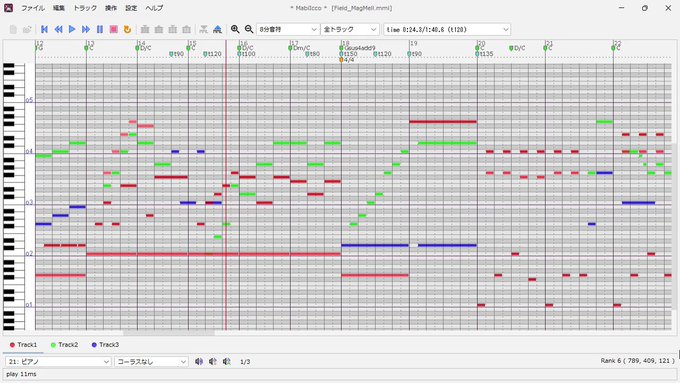Switch to the Track2 tab
Image resolution: width=680 pixels, height=383 pixels.
(x=64, y=345)
